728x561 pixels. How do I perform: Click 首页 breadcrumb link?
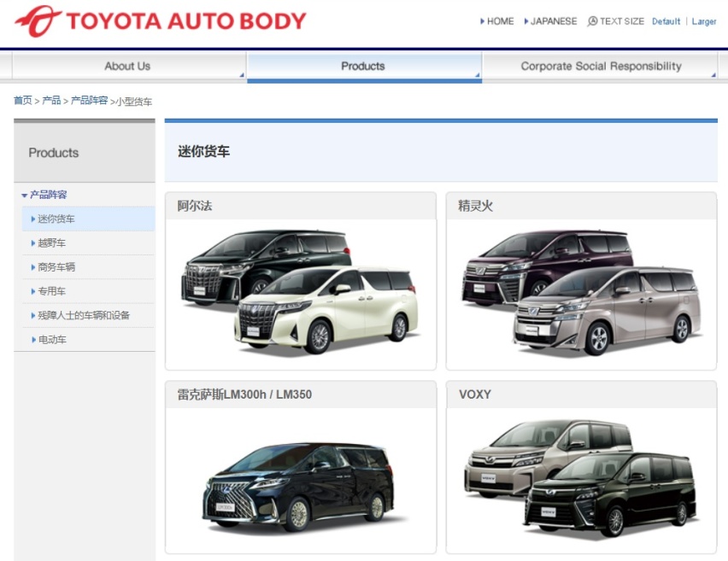[23, 100]
